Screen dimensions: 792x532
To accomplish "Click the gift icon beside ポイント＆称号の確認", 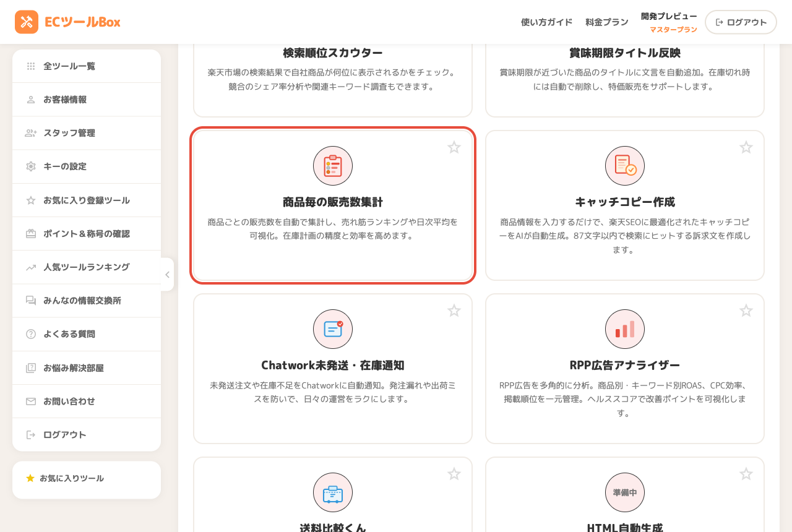I will click(31, 234).
